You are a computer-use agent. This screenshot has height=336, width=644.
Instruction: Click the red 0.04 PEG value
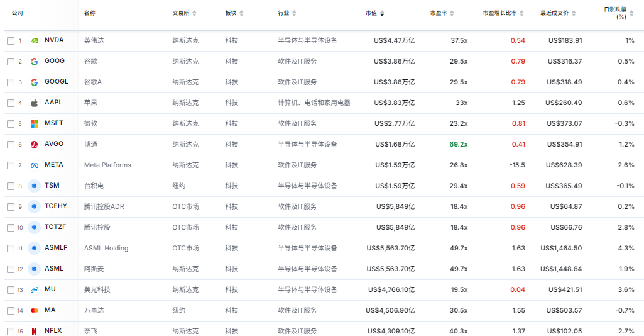(518, 290)
